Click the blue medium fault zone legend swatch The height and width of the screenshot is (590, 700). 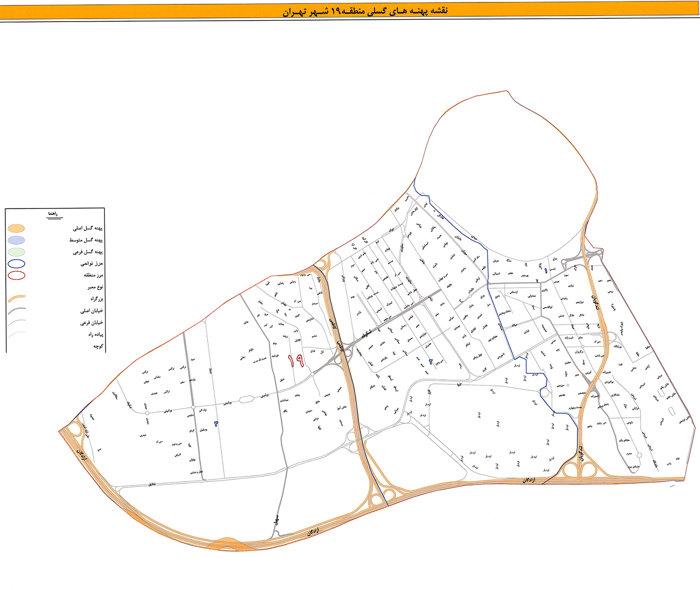(x=16, y=240)
